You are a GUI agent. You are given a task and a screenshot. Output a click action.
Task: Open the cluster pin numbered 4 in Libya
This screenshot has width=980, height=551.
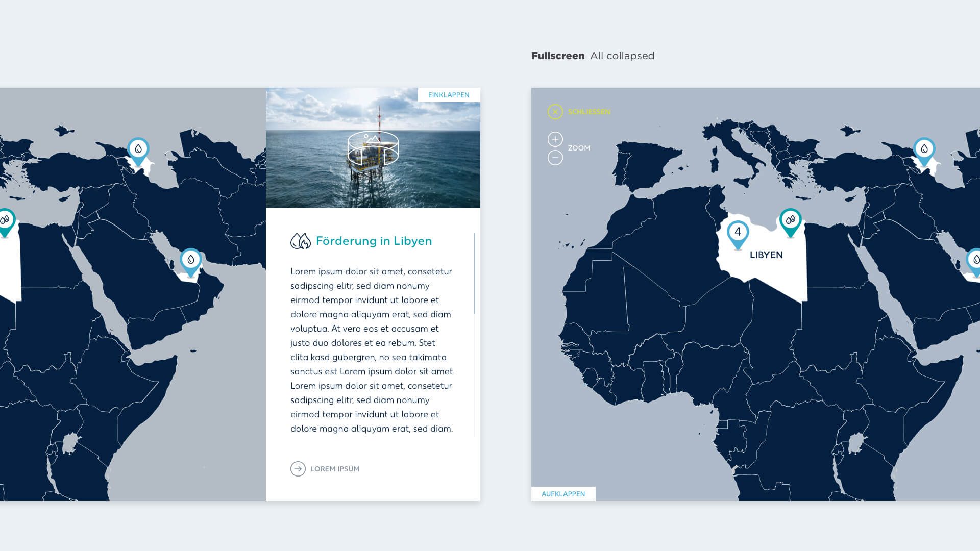click(x=738, y=234)
